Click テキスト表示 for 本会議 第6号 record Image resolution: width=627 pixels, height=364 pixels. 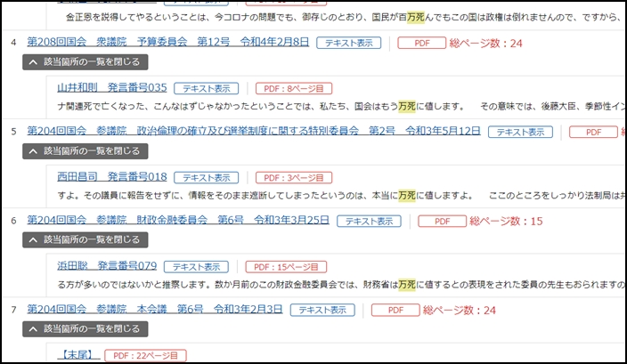click(x=322, y=310)
